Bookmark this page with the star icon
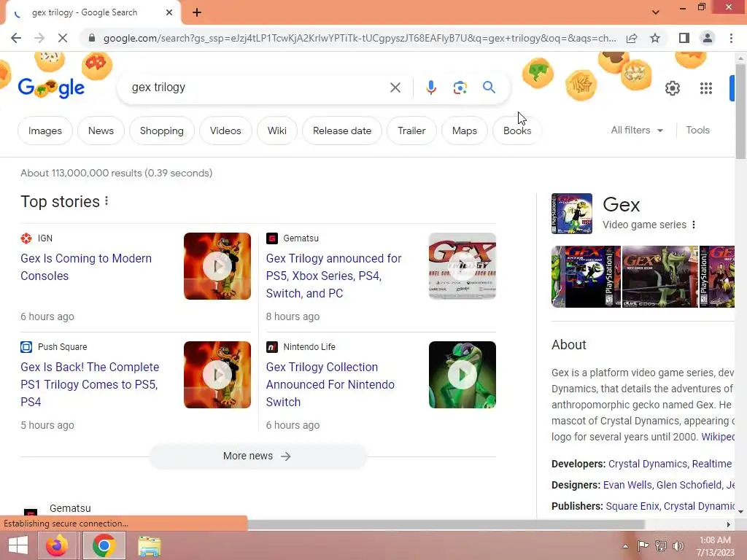The width and height of the screenshot is (747, 560). coord(655,38)
